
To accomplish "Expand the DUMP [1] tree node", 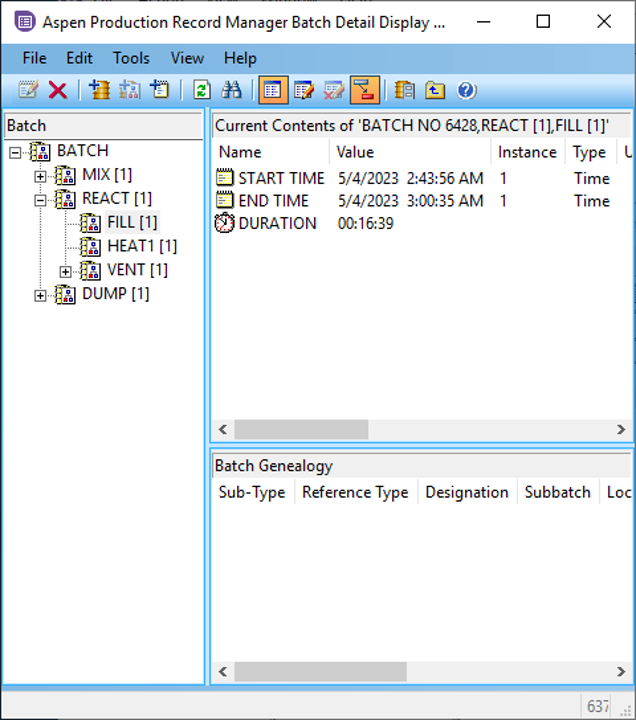I will coord(41,295).
